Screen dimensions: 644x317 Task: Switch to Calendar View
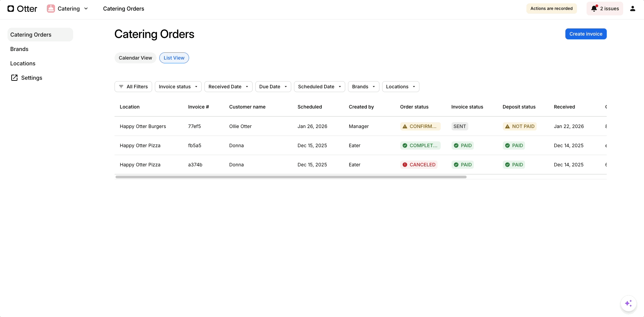[135, 58]
